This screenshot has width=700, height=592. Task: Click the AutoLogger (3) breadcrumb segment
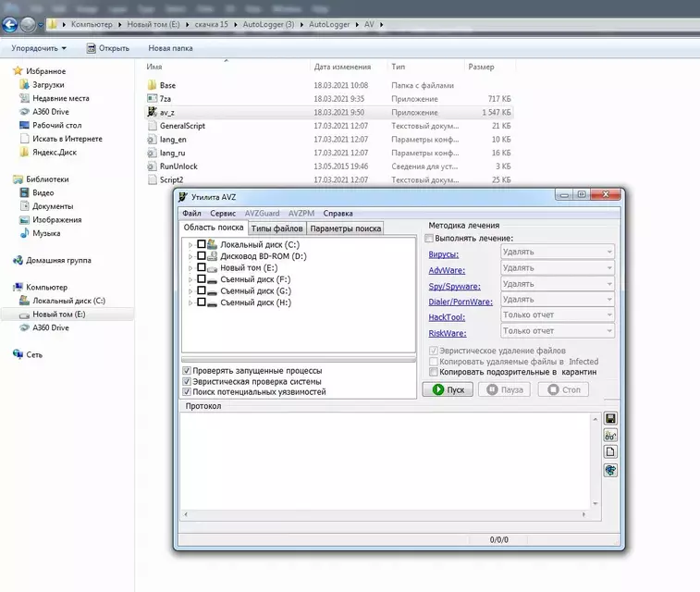tap(268, 25)
